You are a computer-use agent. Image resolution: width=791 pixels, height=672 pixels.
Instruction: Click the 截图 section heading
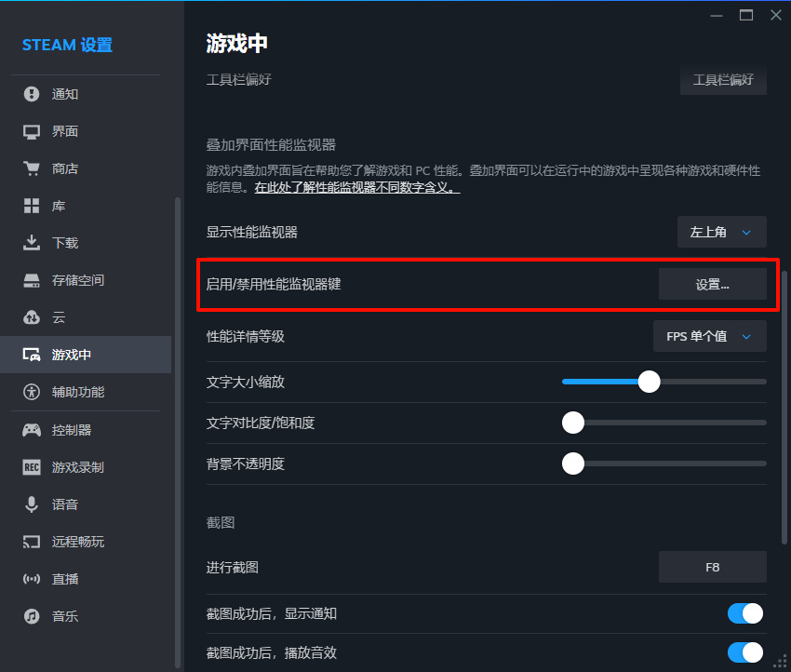[x=221, y=523]
